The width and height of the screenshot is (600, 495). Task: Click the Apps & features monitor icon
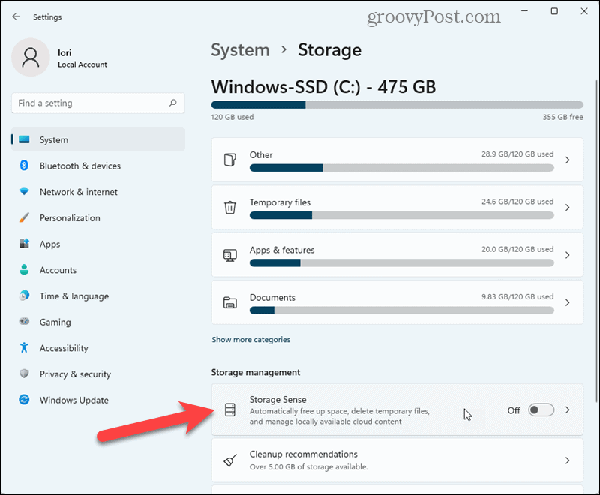(230, 255)
